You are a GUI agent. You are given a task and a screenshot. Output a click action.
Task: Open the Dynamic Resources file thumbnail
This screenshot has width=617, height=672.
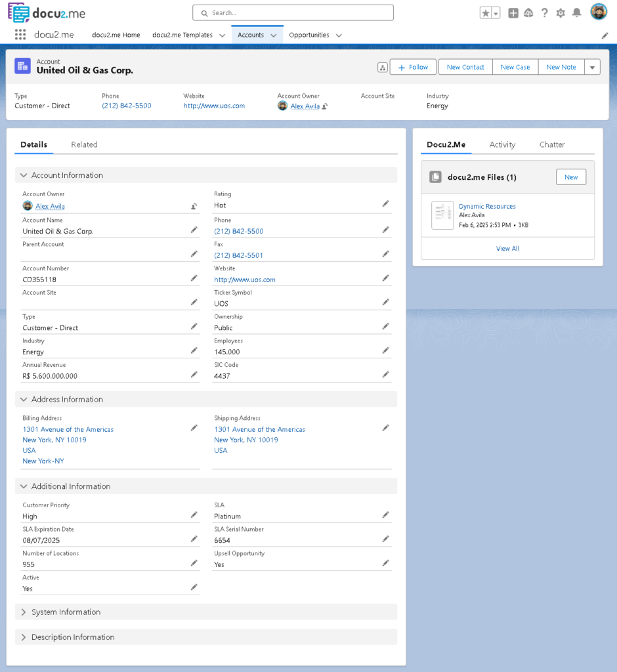click(x=442, y=215)
